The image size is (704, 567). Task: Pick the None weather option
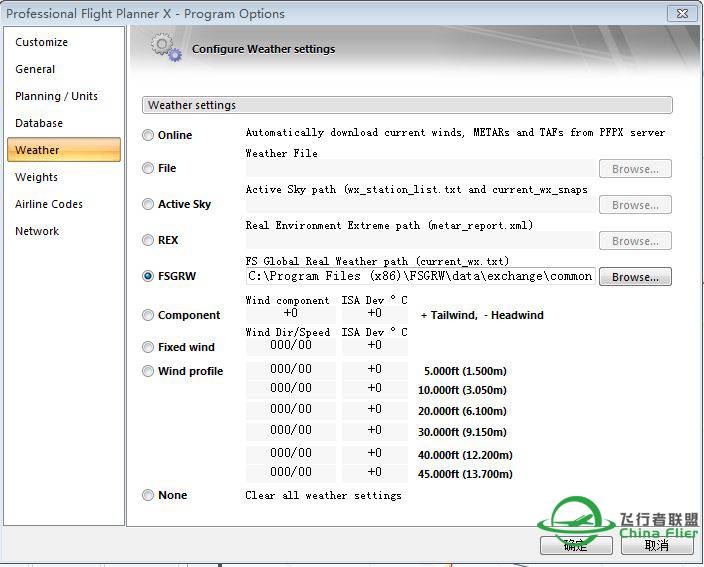(x=148, y=495)
